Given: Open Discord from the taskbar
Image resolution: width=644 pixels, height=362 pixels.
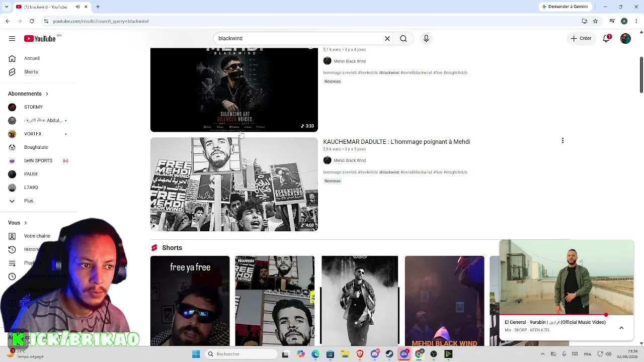Looking at the screenshot, I should [375, 354].
